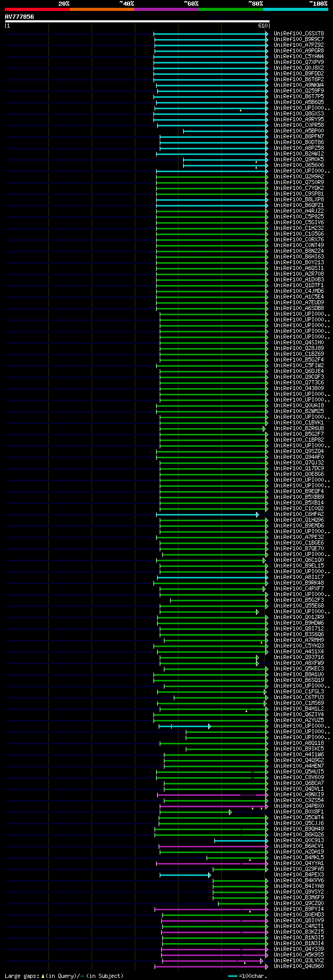Image resolution: width=333 pixels, height=980 pixels.
Task: Select the label UniRef100_C4PXF7
Action: pos(299,588)
